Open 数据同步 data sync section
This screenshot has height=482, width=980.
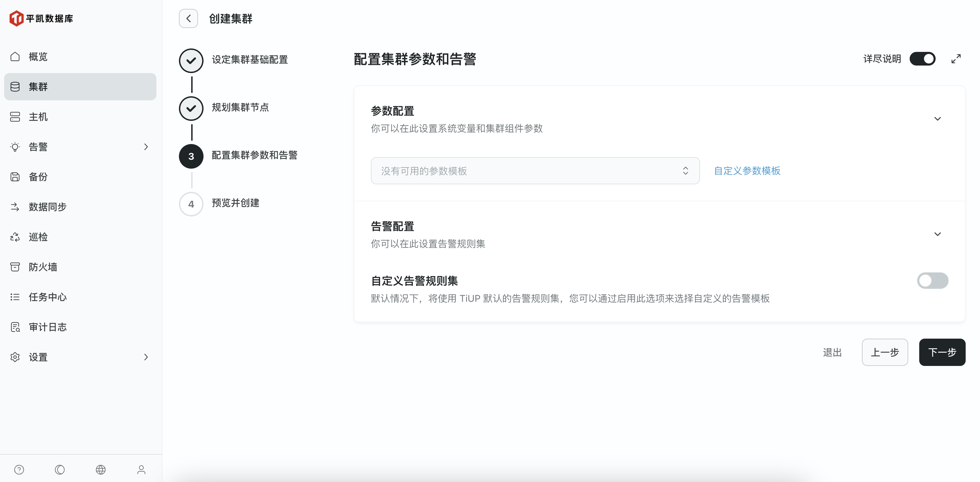[47, 207]
